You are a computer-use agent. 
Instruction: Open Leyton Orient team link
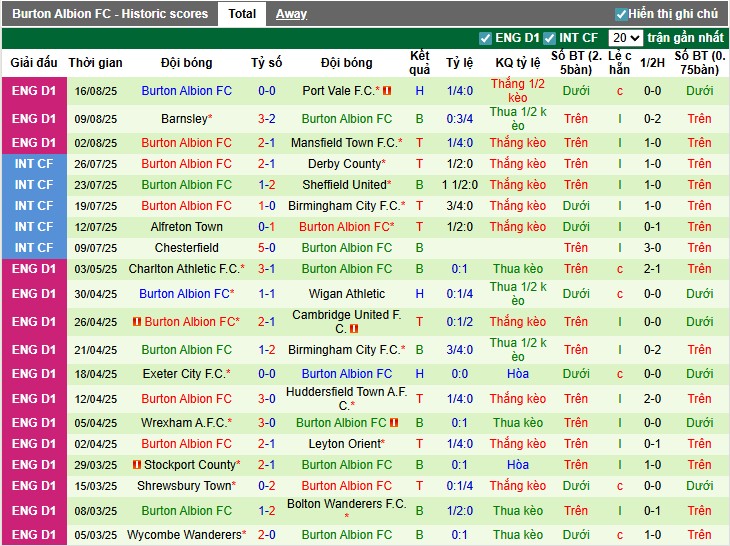click(x=346, y=444)
